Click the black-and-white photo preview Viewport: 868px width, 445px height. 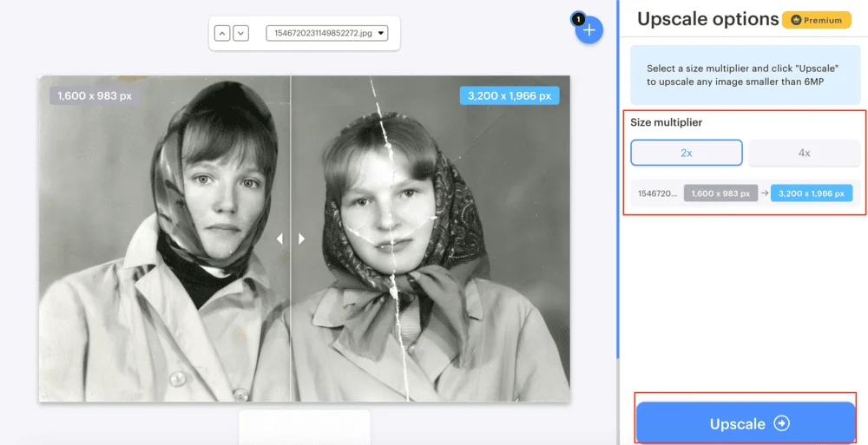(305, 239)
